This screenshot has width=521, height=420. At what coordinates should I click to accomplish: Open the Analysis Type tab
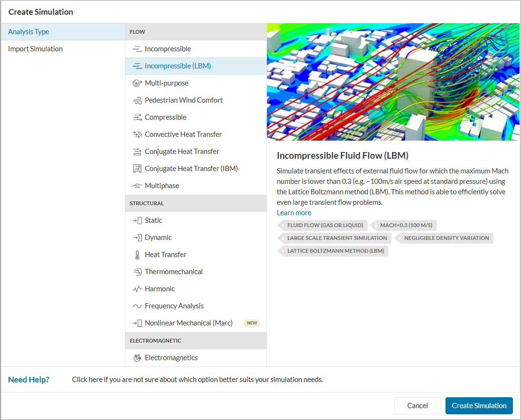click(x=28, y=32)
